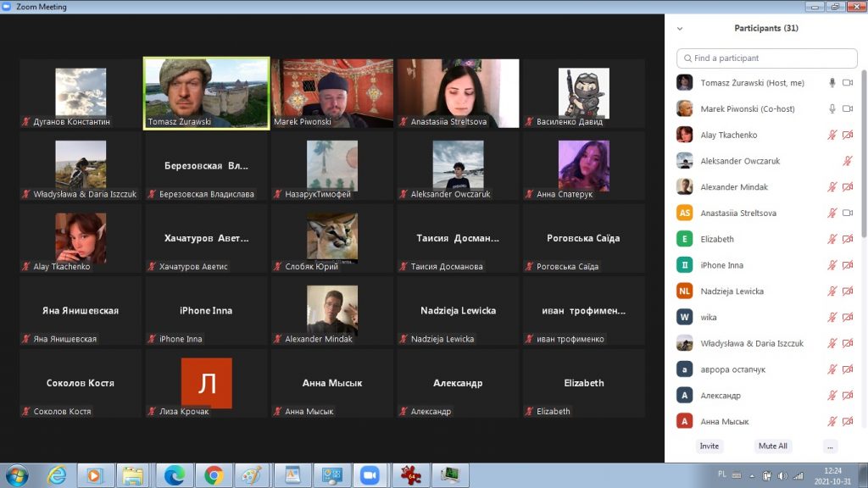Screen dimensions: 868x488
Task: Select iPhone Inna entry in participants list
Action: [721, 265]
